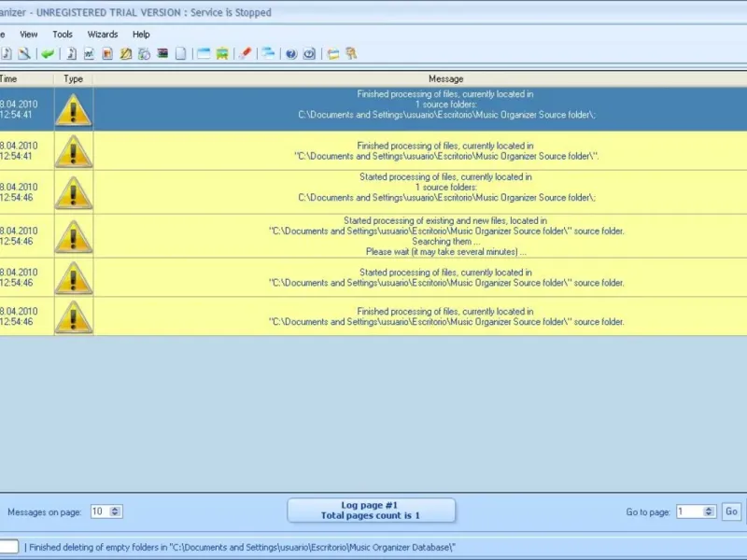
Task: Select 'Started processing' 1 source folders message
Action: (373, 192)
